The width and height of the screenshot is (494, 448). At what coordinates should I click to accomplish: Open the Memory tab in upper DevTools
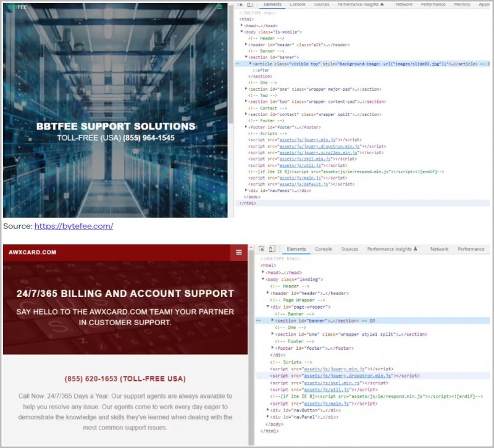click(462, 4)
